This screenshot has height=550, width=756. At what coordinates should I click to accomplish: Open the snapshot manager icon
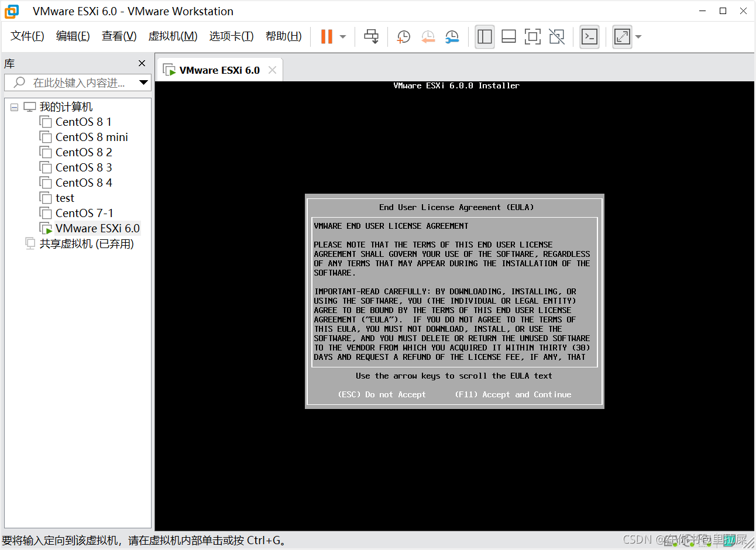[452, 37]
